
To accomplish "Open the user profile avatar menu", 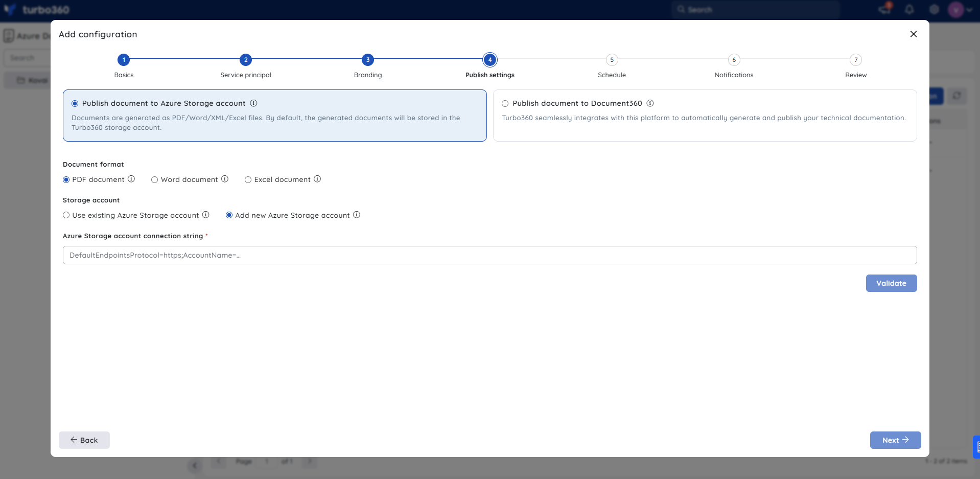I will (956, 10).
